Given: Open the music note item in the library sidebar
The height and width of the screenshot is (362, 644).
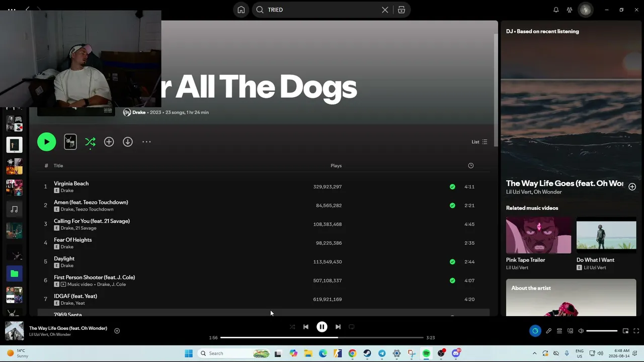Looking at the screenshot, I should 14,209.
